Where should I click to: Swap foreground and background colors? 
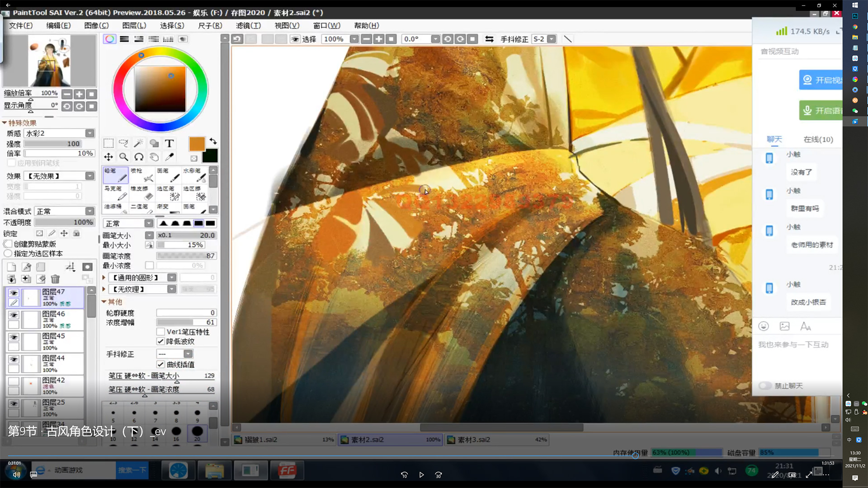pos(213,141)
